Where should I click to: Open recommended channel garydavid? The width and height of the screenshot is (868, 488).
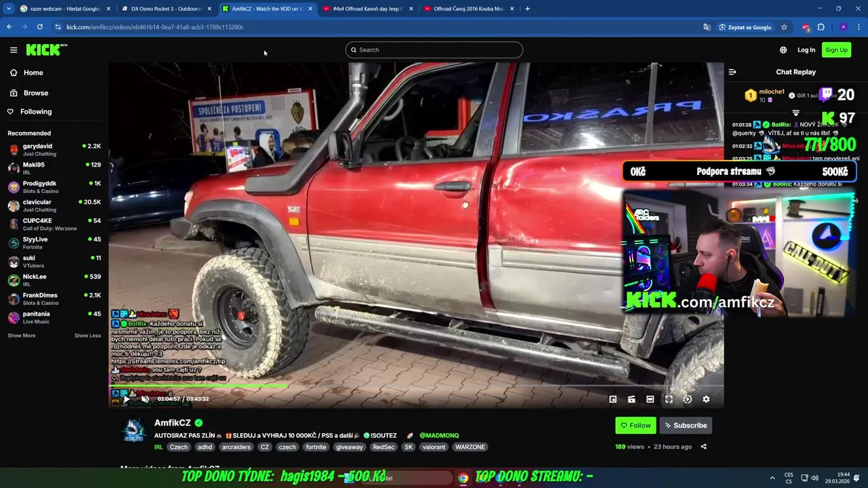click(54, 150)
